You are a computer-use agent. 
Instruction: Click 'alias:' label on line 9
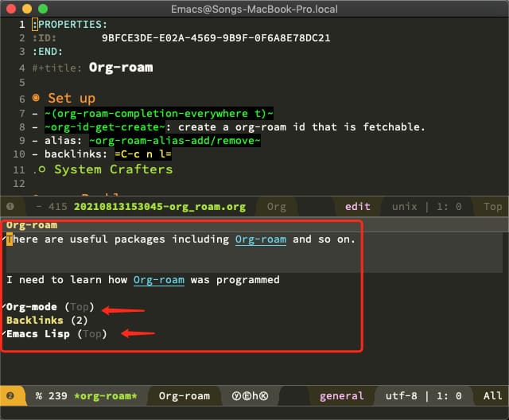point(63,141)
